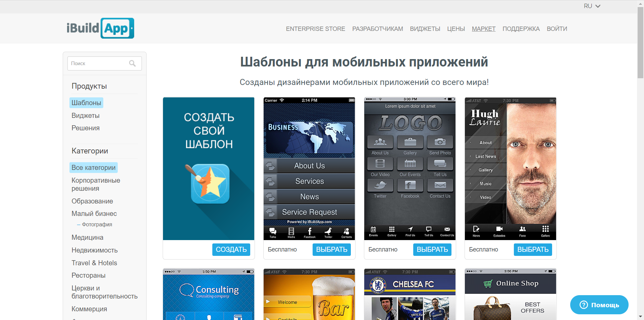Select Все категории category

tap(94, 168)
